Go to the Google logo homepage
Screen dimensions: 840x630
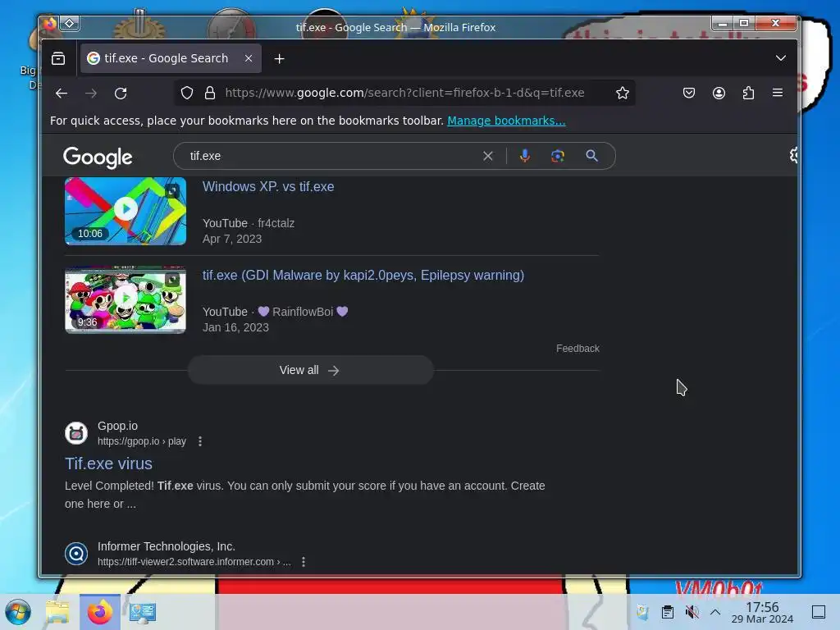click(x=98, y=157)
